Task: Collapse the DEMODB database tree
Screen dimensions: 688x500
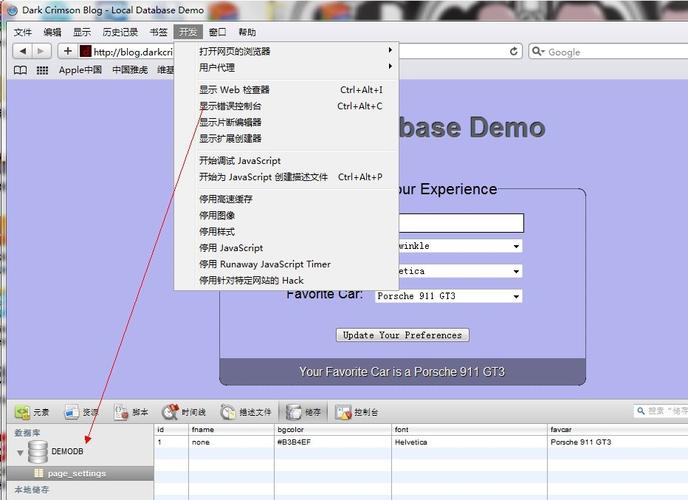Action: click(x=20, y=452)
